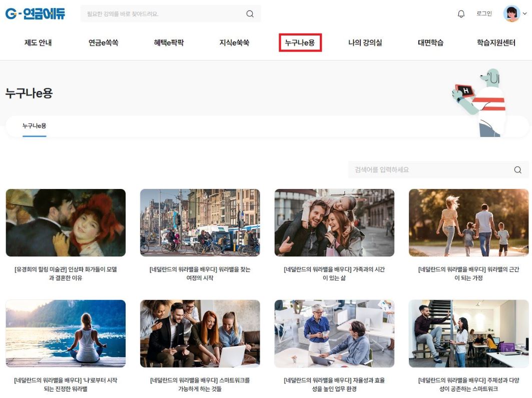This screenshot has width=532, height=398.
Task: Select the 누구나e용 sub-tab
Action: click(x=34, y=126)
